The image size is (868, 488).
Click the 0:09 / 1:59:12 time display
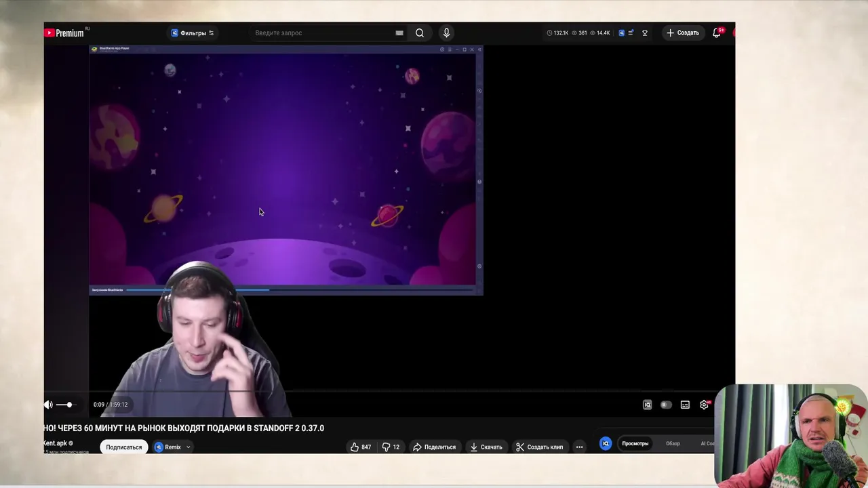[111, 405]
